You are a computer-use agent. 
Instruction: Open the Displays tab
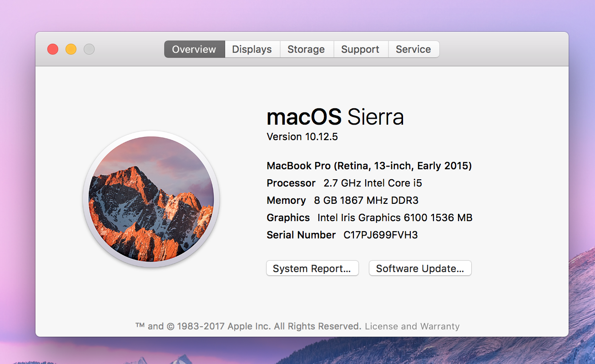[x=252, y=49]
